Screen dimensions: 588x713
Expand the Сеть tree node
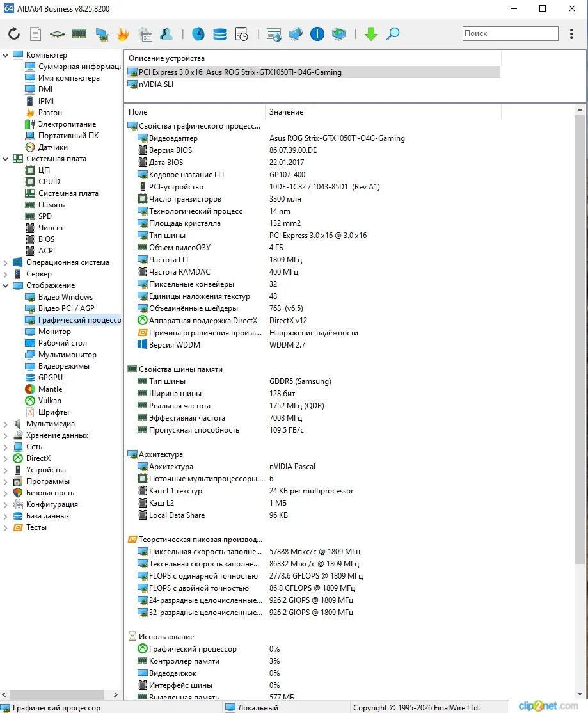(6, 447)
